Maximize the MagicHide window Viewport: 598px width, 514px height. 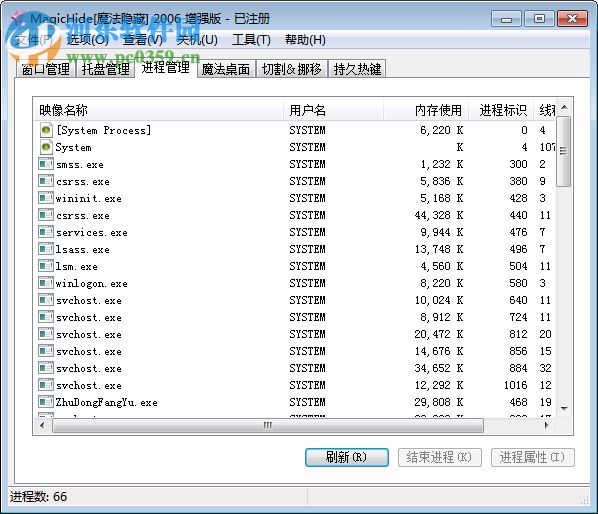[539, 19]
